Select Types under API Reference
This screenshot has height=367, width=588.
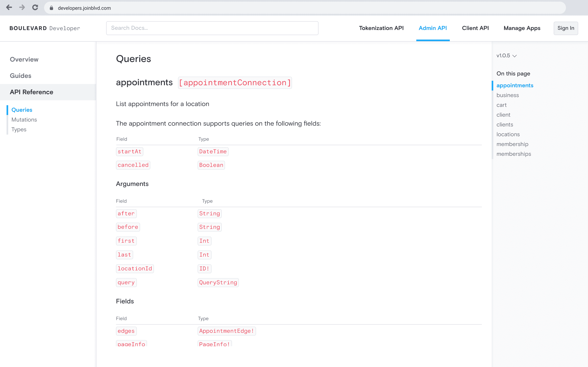pyautogui.click(x=19, y=129)
